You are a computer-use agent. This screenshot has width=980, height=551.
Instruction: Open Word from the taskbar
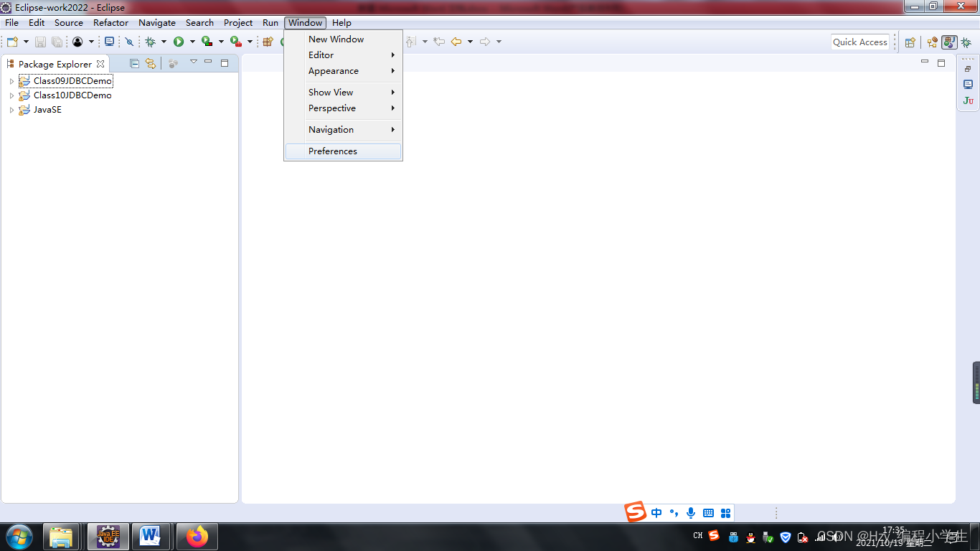pyautogui.click(x=151, y=537)
